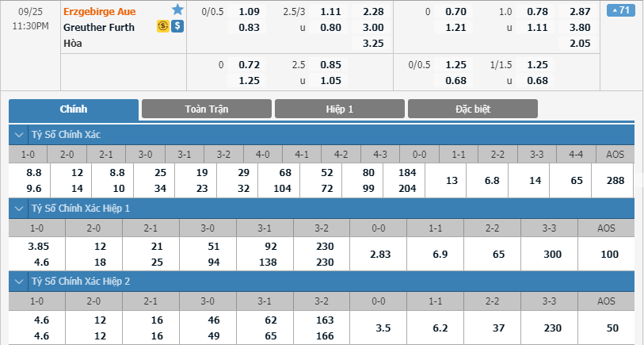This screenshot has width=644, height=345.
Task: Collapse Tỷ Số Chính Xác Hiệp 1 section
Action: [x=19, y=209]
